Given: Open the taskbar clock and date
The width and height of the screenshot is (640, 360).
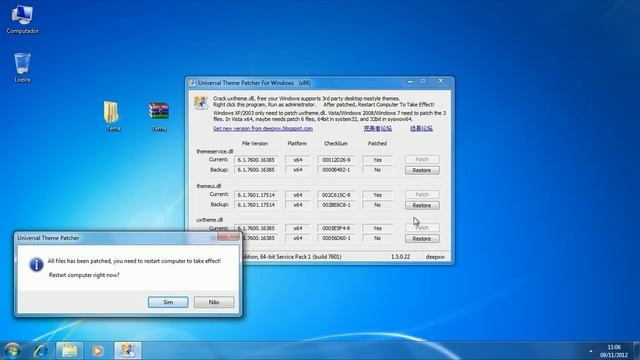Looking at the screenshot, I should (x=613, y=351).
